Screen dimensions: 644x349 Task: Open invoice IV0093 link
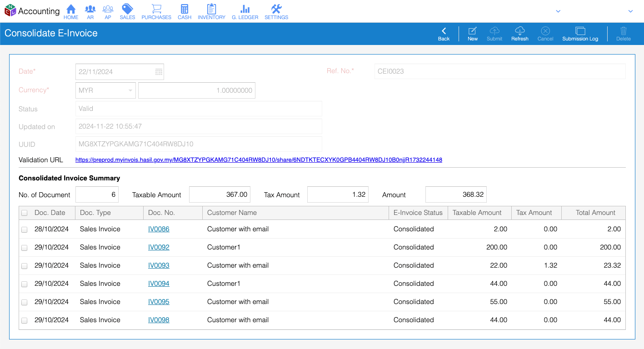158,265
